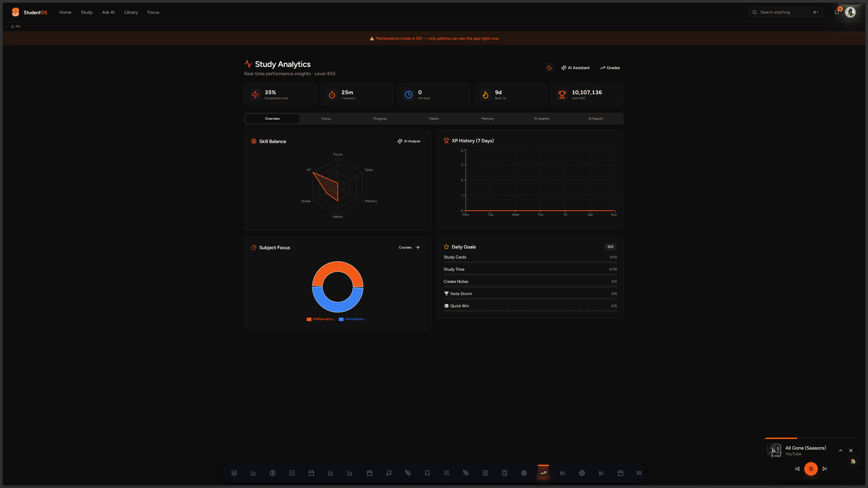Switch to the Habits tab

(x=434, y=119)
